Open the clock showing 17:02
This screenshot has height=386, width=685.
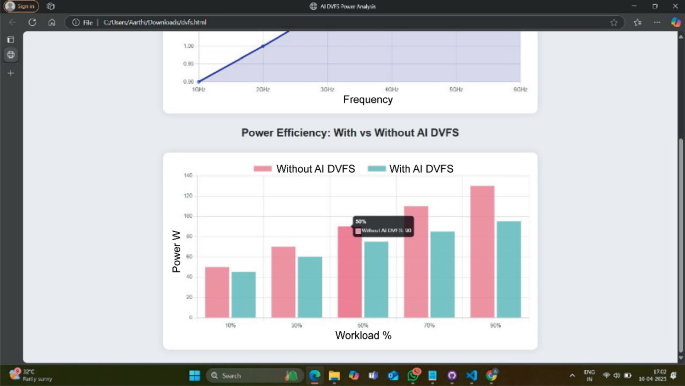click(x=652, y=376)
